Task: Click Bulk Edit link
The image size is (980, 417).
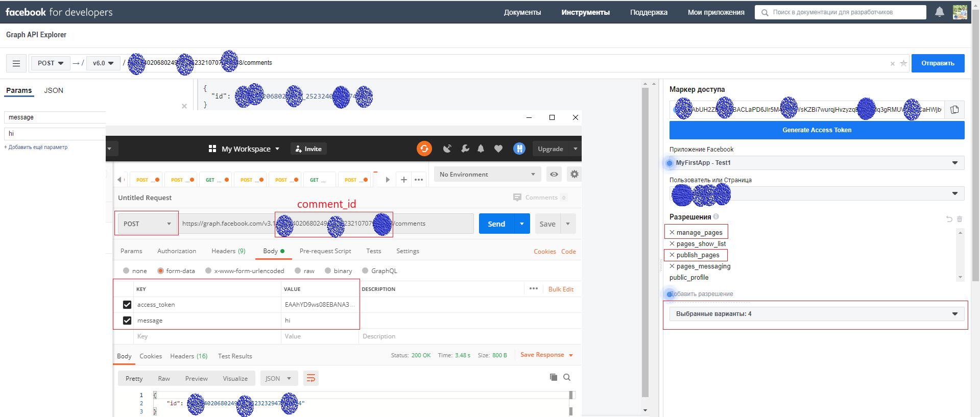Action: pos(561,289)
